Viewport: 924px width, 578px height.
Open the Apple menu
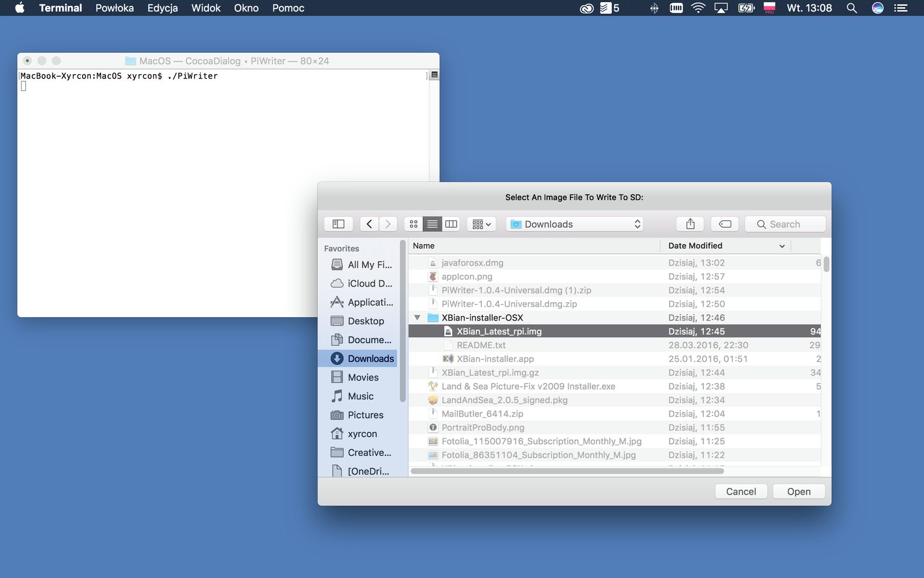pyautogui.click(x=20, y=8)
